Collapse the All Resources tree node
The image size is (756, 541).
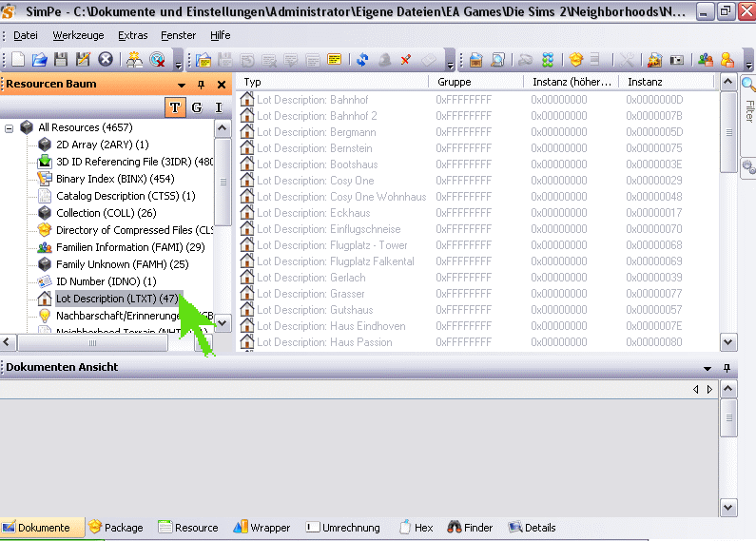[x=10, y=127]
